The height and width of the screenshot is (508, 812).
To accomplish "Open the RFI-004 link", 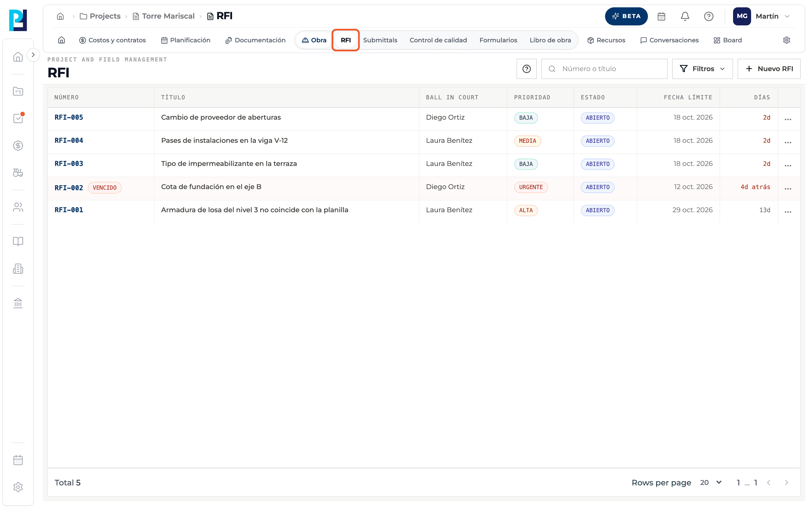I will [x=69, y=141].
